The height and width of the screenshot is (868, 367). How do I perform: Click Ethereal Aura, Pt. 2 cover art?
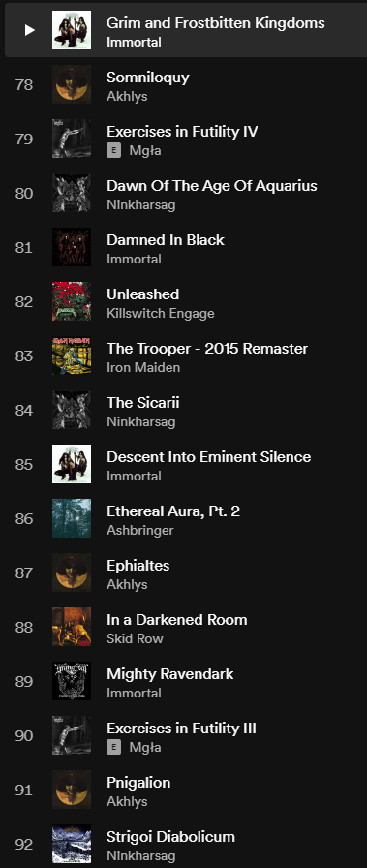(x=72, y=518)
